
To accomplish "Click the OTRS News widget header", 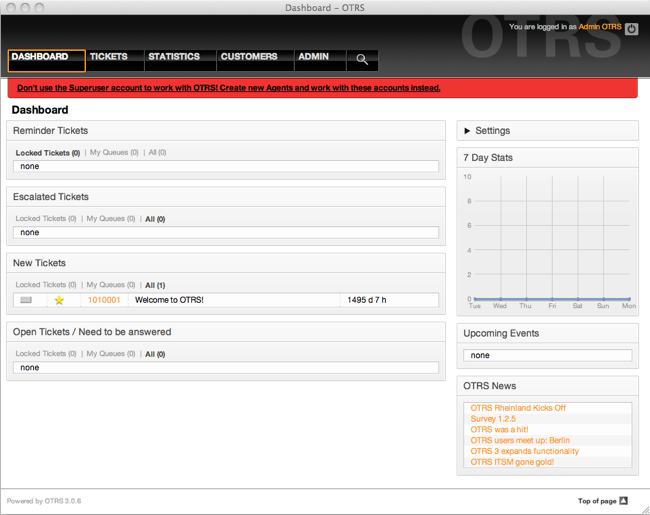I will tap(548, 386).
